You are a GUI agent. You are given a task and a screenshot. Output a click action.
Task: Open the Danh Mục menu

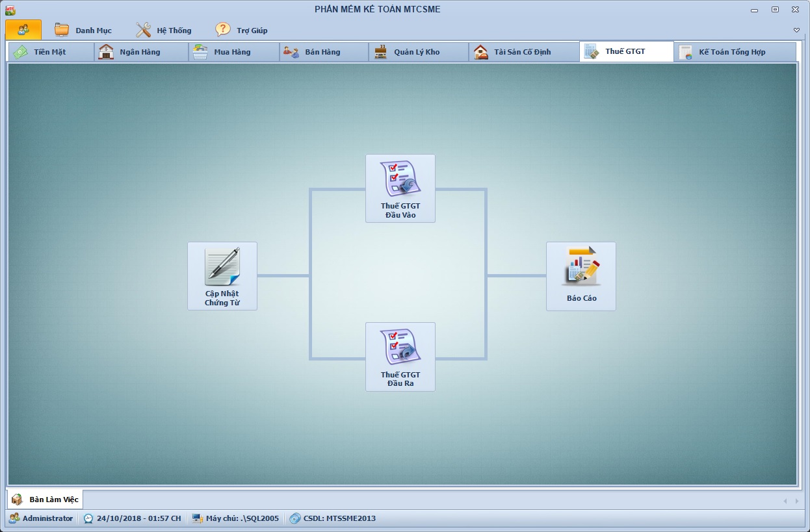tap(93, 31)
